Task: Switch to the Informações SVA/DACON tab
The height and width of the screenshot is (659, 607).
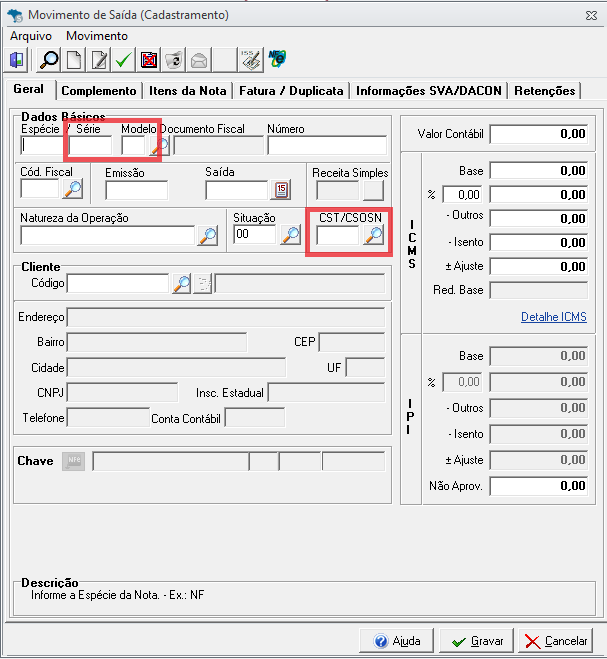Action: (x=429, y=91)
